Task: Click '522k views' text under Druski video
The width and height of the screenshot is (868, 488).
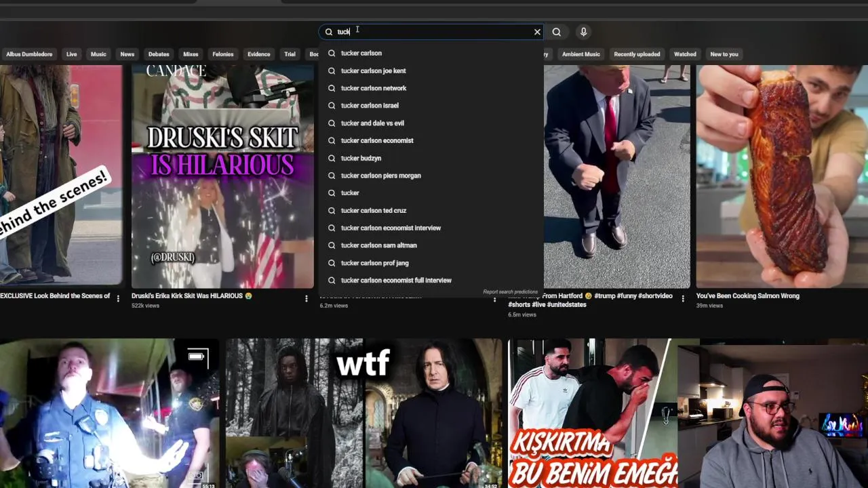Action: [x=145, y=306]
